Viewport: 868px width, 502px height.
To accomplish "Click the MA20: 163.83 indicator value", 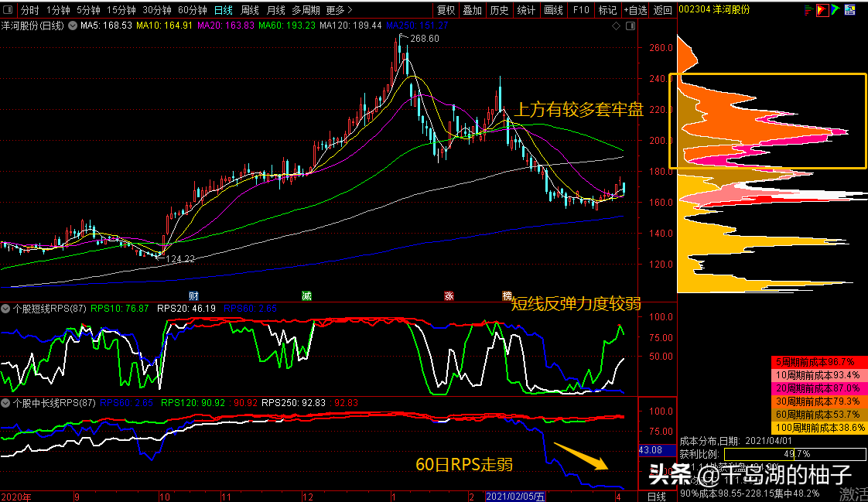I will pos(226,26).
